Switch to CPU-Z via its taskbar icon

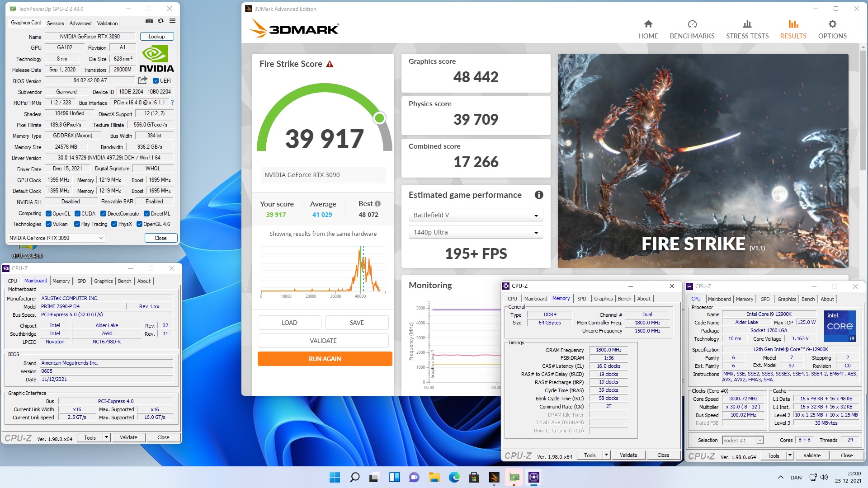click(x=533, y=477)
